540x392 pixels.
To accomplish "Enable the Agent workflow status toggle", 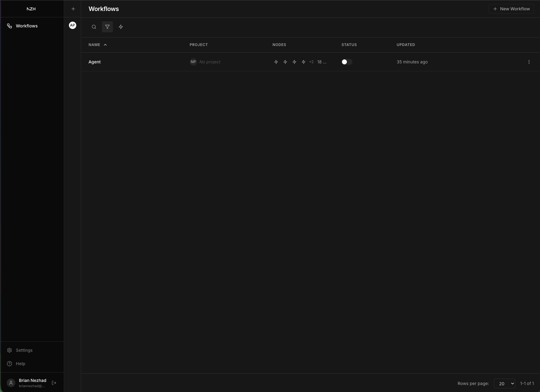I will coord(347,62).
